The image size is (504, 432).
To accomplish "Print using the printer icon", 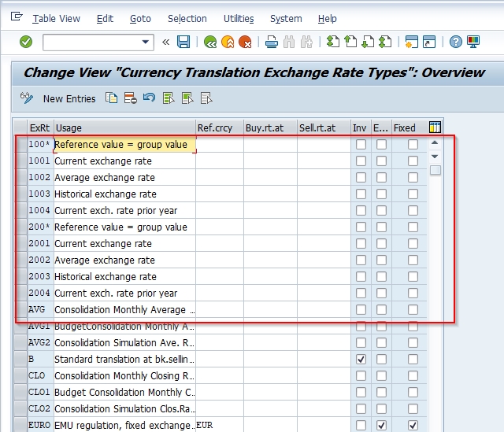I will click(272, 42).
